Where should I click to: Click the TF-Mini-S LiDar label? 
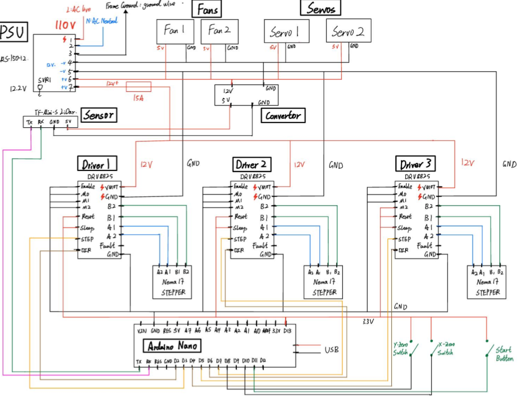[x=55, y=112]
